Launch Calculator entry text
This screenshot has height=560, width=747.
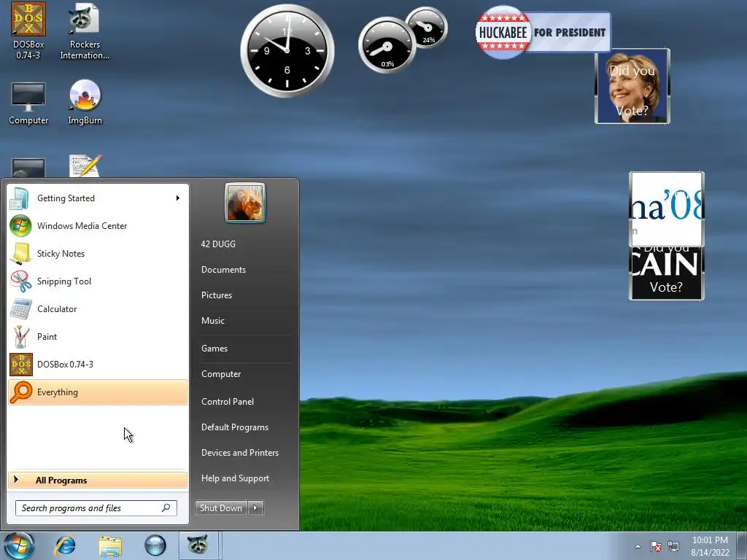pos(57,309)
